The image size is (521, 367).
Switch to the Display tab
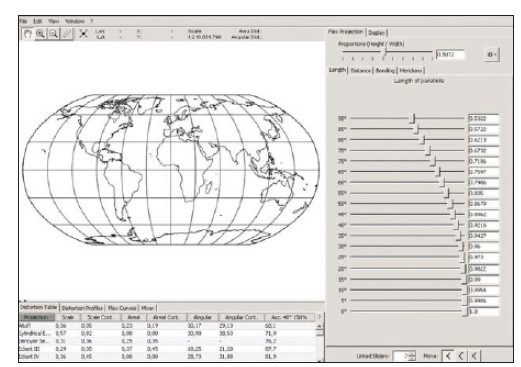coord(377,33)
